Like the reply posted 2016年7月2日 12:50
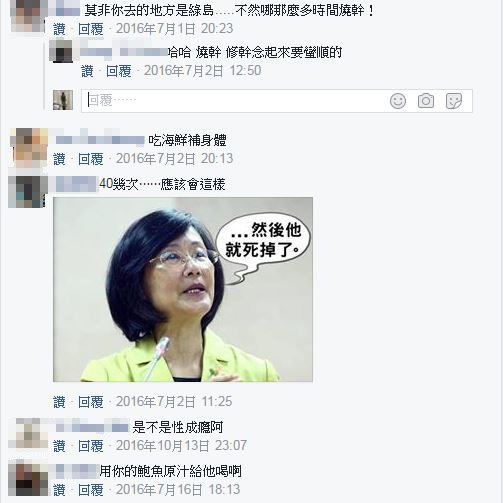The width and height of the screenshot is (503, 503). [87, 71]
